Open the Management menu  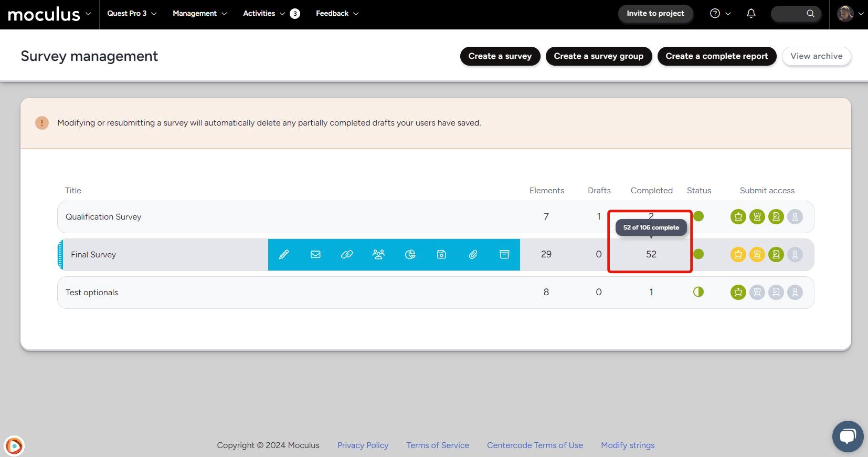pyautogui.click(x=199, y=14)
